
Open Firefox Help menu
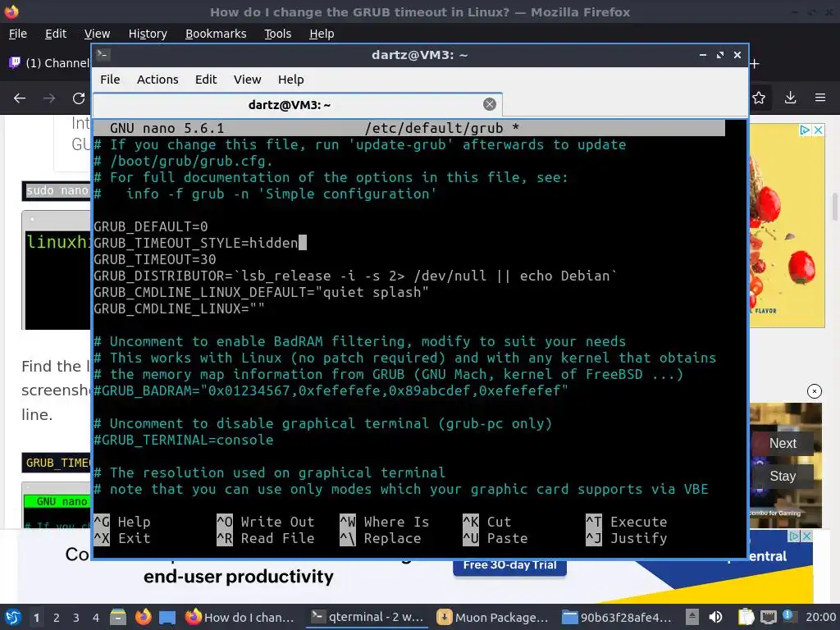pos(322,34)
